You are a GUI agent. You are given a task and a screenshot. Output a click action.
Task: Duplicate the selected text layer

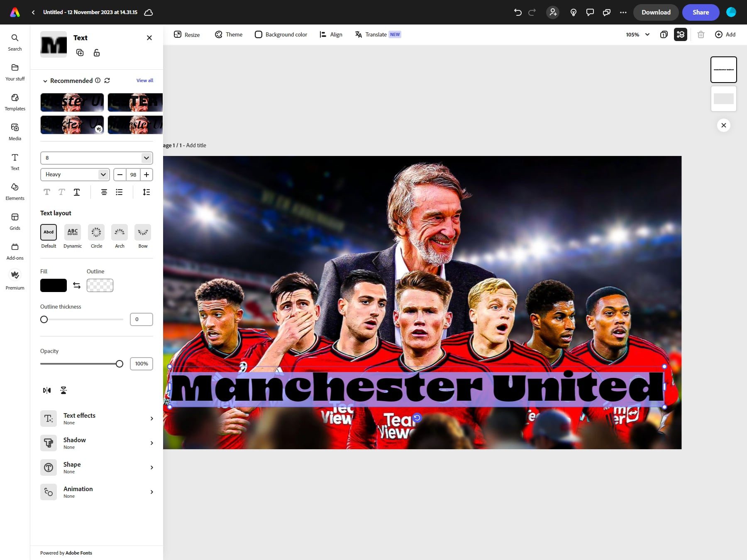pyautogui.click(x=80, y=53)
